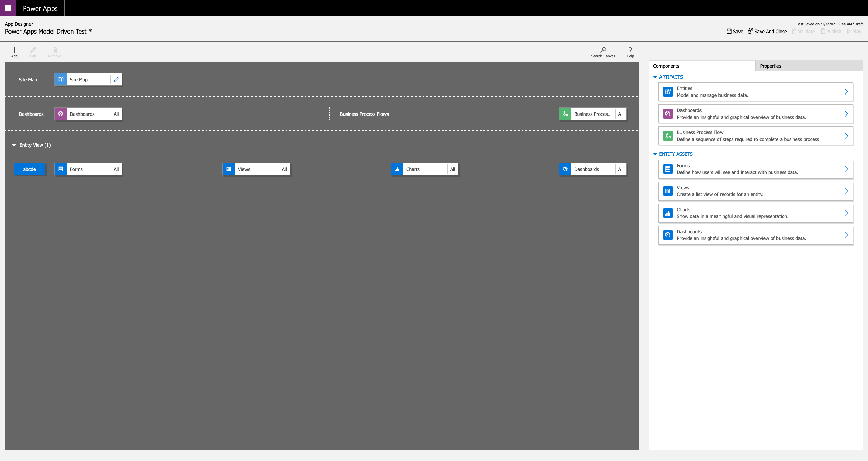Click the Add icon in the toolbar

coord(14,51)
